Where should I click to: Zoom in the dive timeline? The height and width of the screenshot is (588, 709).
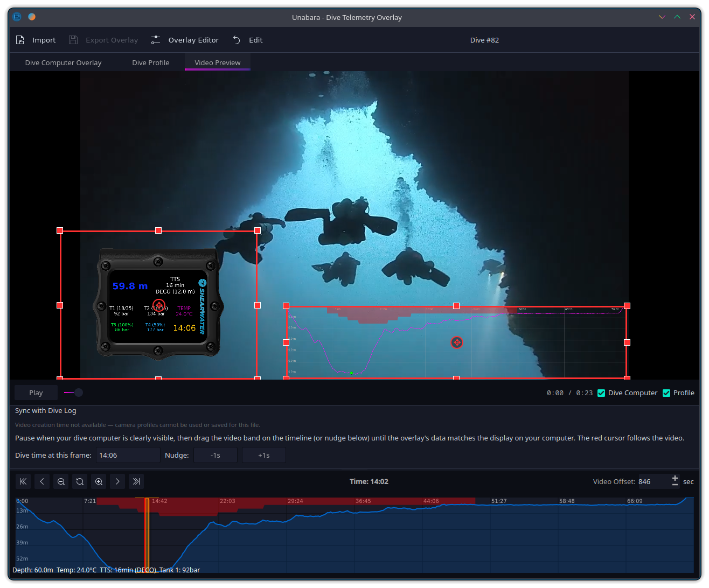[99, 481]
